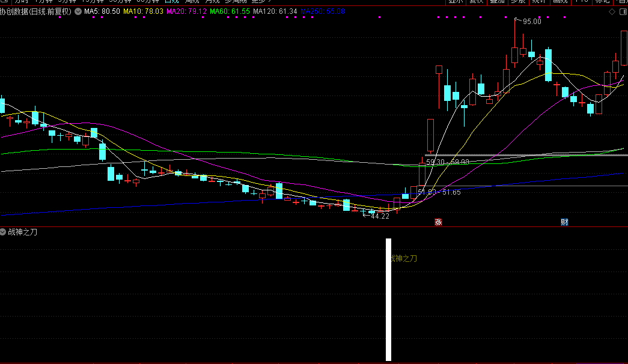Click the 95.00 high price label
Screen dimensions: 628x364
click(x=532, y=22)
